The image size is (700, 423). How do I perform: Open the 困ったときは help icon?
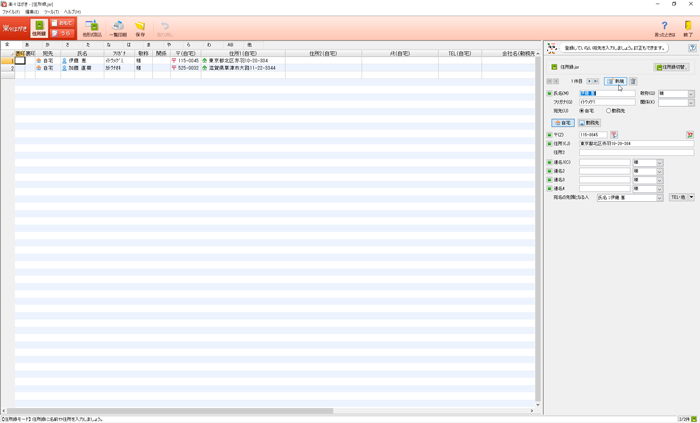pos(664,28)
